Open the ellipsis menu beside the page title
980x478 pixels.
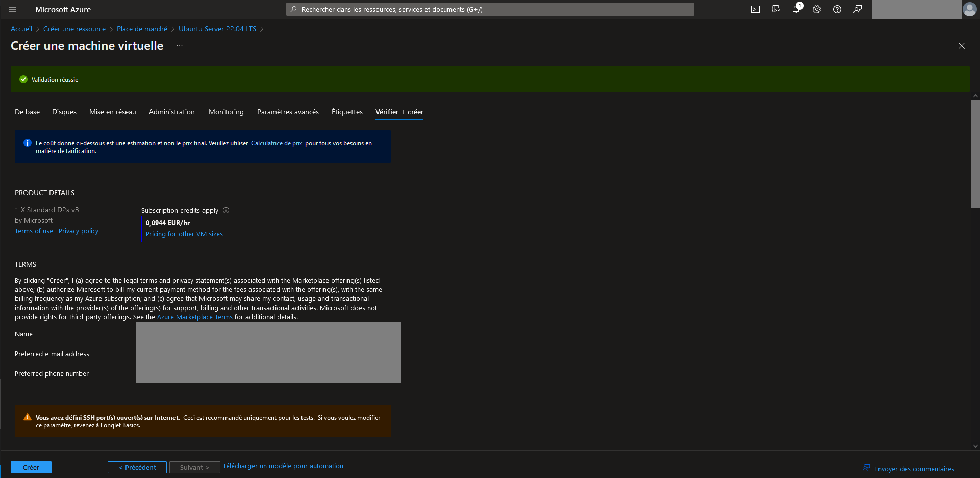coord(180,46)
